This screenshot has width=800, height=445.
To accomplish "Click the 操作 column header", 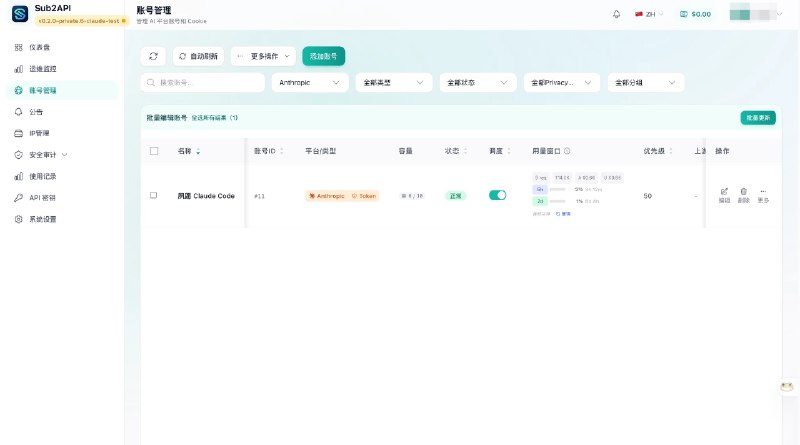I will (x=722, y=151).
